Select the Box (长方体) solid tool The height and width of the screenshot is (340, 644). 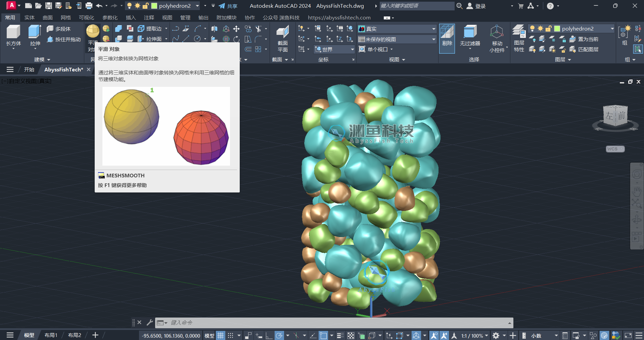click(13, 35)
